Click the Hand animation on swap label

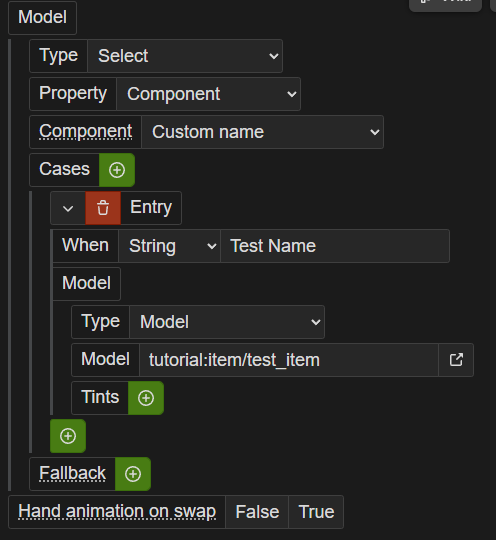117,512
